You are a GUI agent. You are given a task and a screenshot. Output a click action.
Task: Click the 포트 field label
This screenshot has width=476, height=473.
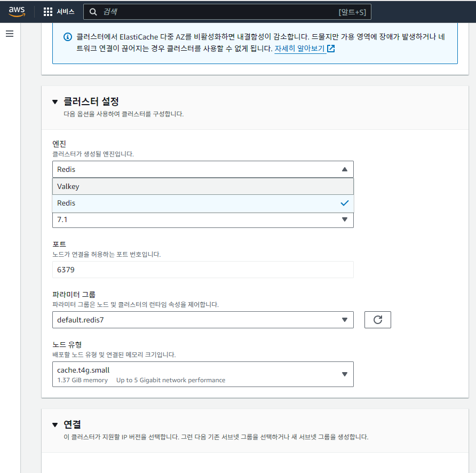(x=59, y=245)
